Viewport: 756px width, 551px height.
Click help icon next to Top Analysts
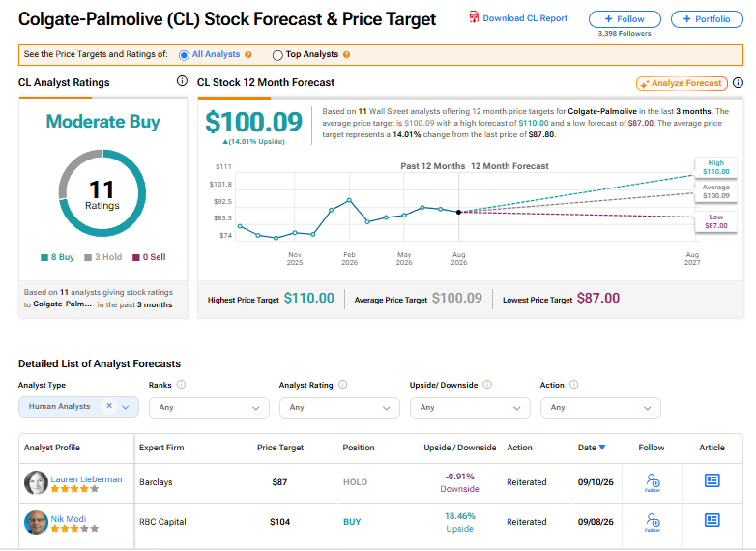[x=346, y=55]
